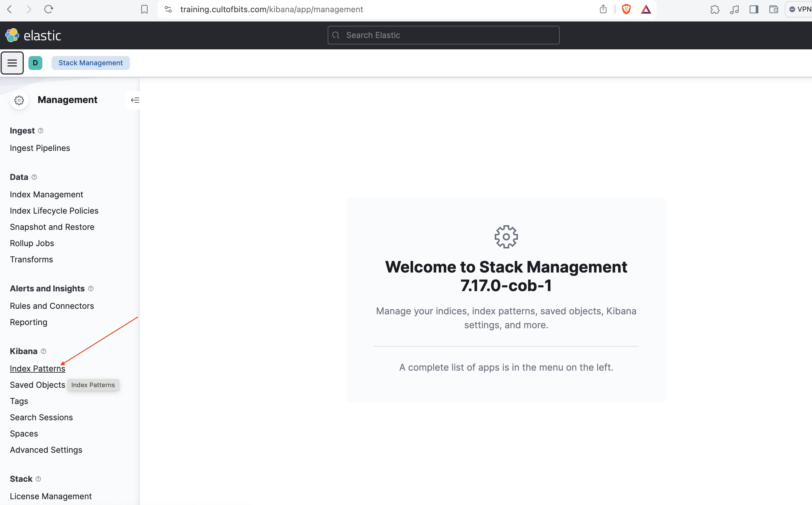Click the gear icon in welcome panel

point(506,237)
